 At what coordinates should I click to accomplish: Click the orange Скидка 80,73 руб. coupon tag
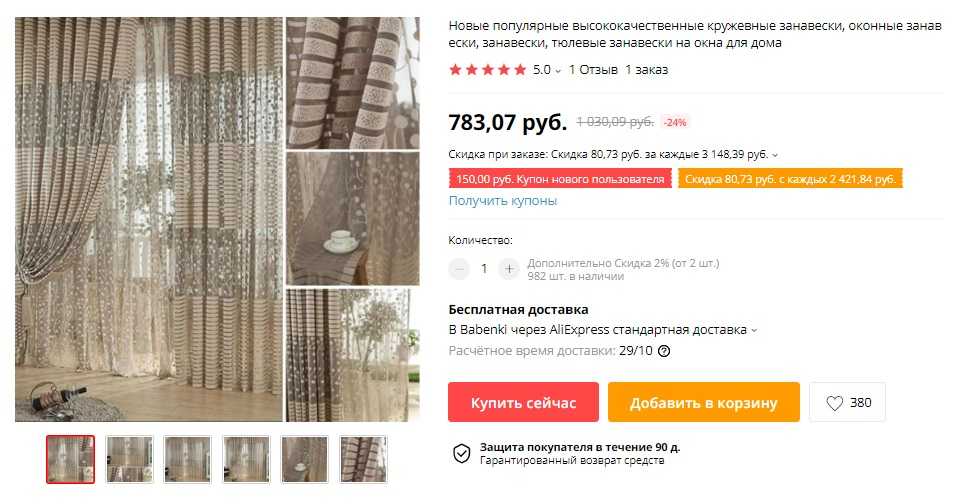790,179
